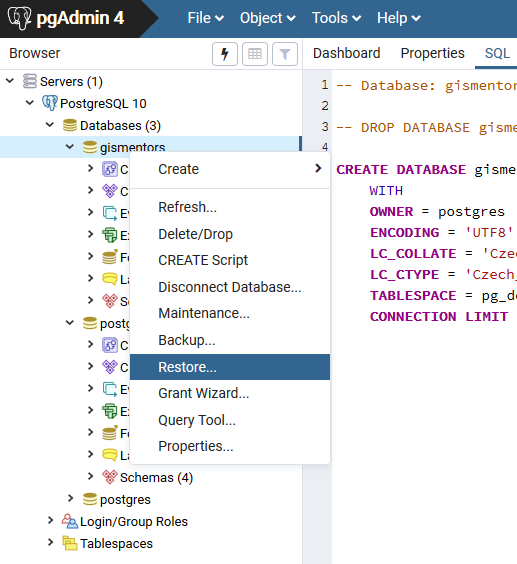The image size is (517, 564).
Task: Click the View Data table icon
Action: pos(255,54)
